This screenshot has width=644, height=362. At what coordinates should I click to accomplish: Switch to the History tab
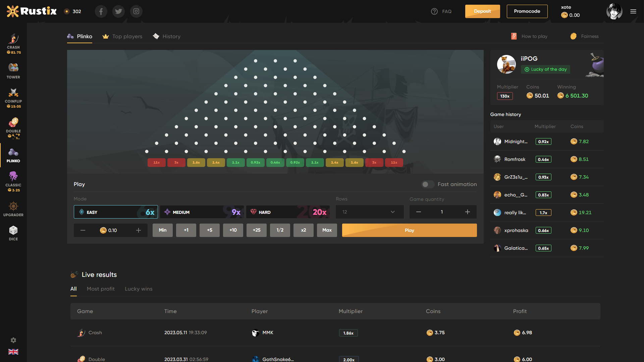pyautogui.click(x=167, y=36)
